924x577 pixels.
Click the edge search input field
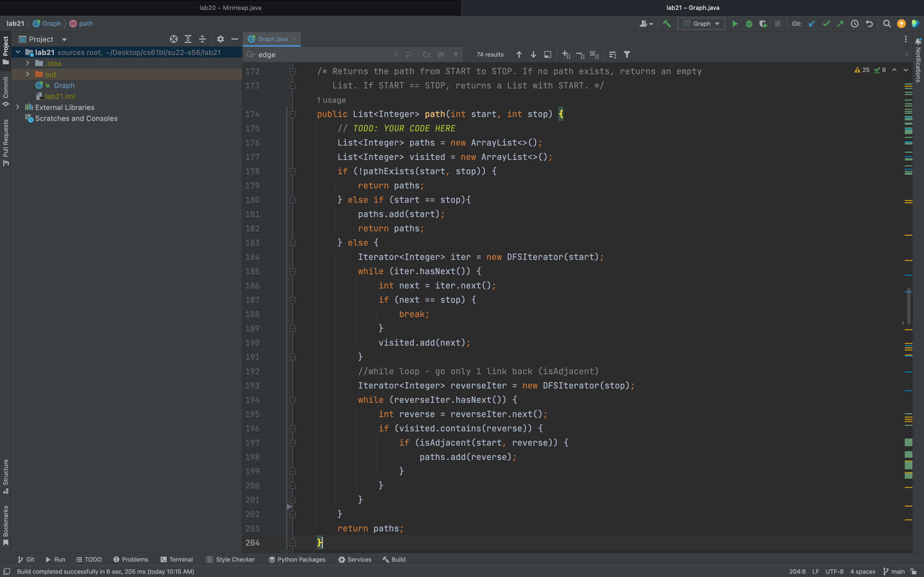coord(324,55)
